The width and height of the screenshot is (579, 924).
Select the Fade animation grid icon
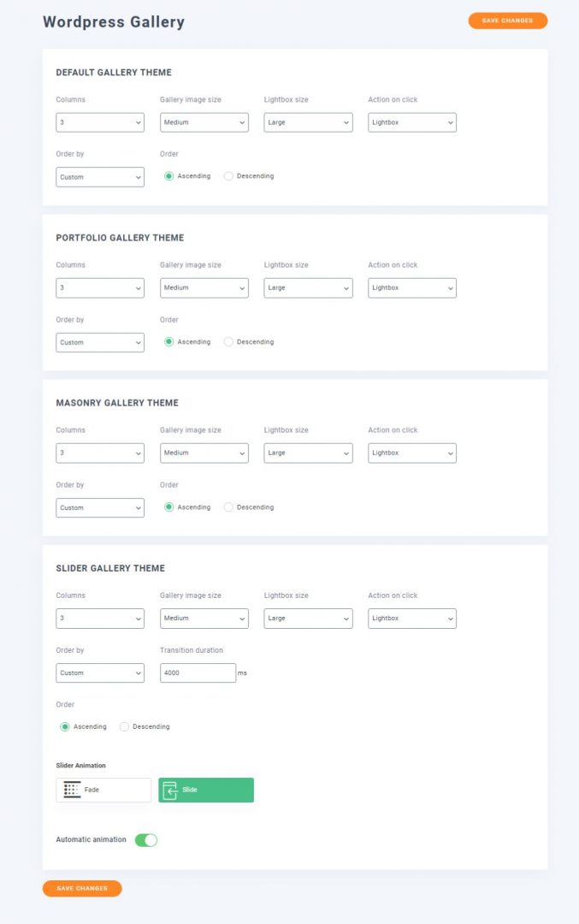coord(72,790)
